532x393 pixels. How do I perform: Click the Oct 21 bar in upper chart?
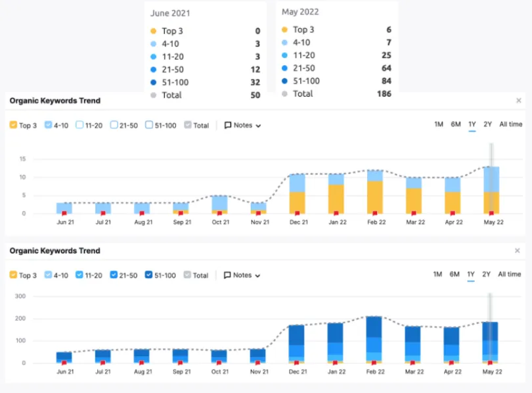(219, 204)
